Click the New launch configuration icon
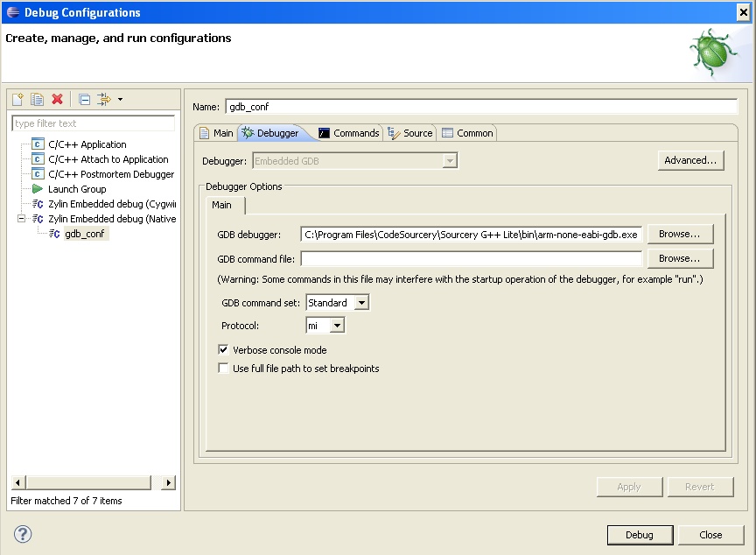Screen dimensions: 756x555 [17, 100]
